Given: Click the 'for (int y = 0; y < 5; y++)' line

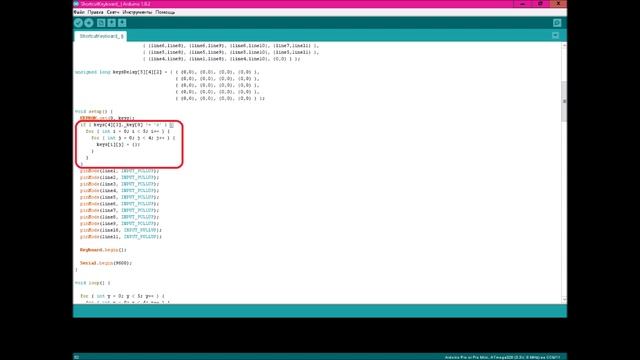Looking at the screenshot, I should (x=122, y=296).
